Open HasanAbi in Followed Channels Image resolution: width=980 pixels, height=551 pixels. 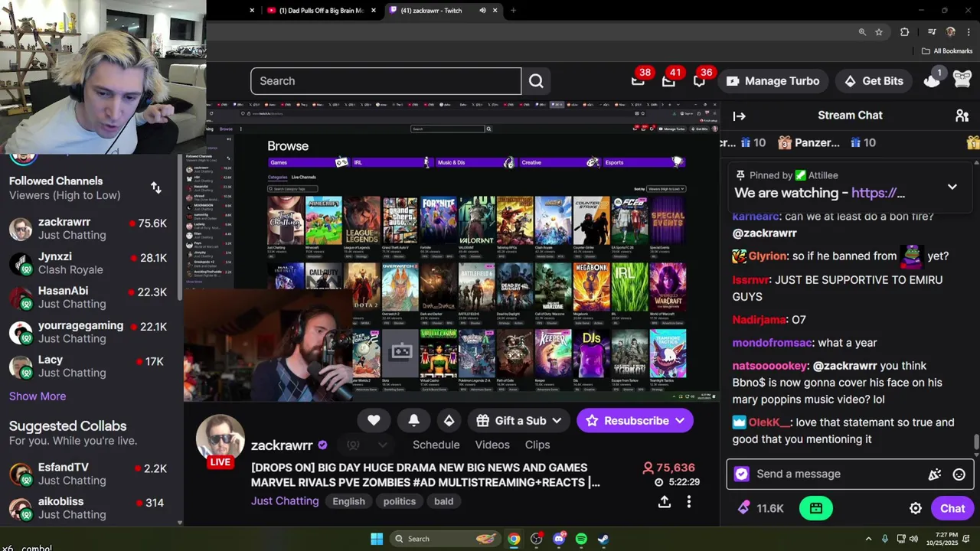[x=92, y=297]
